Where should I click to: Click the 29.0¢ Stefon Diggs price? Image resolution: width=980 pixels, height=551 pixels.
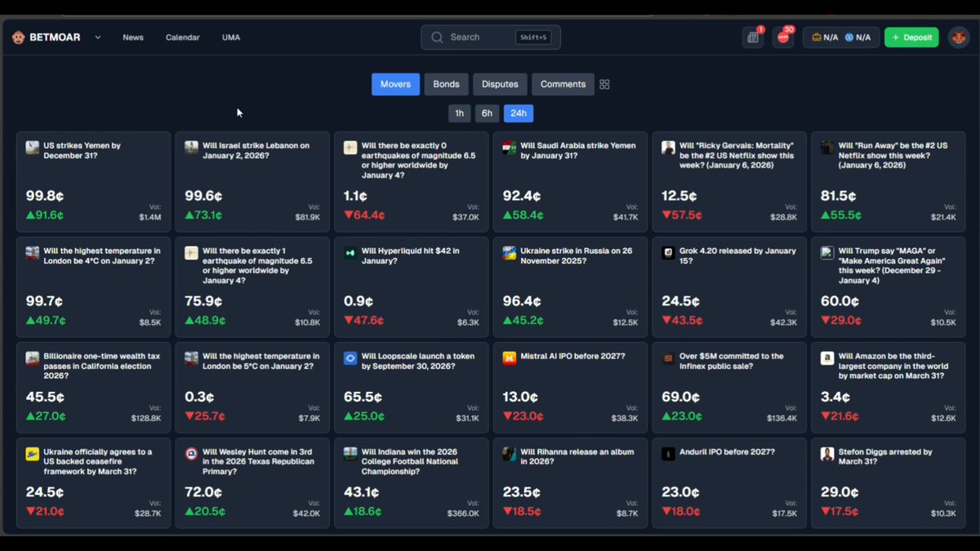(x=840, y=493)
